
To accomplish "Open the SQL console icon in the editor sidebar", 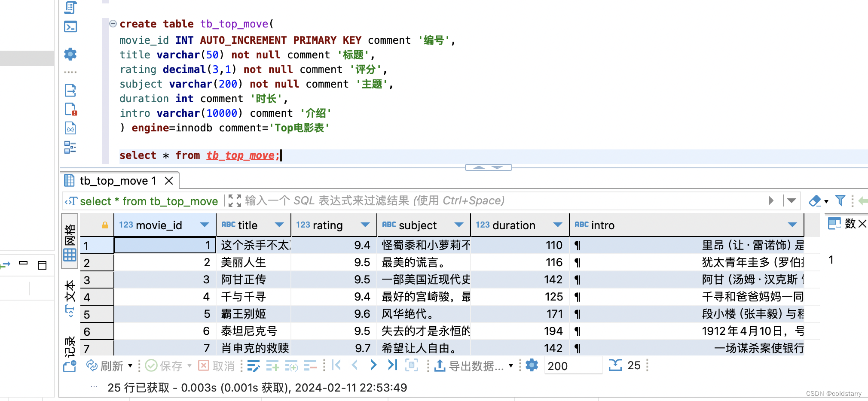I will (70, 27).
